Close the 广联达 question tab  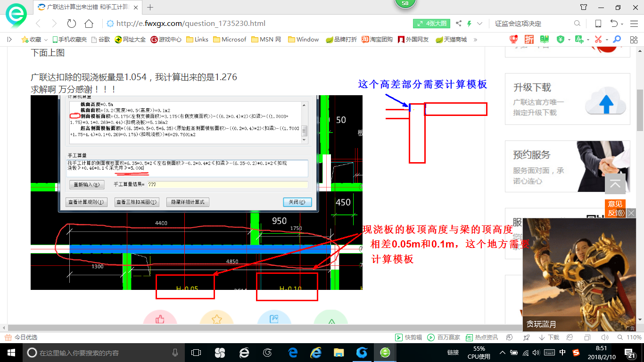tap(136, 7)
